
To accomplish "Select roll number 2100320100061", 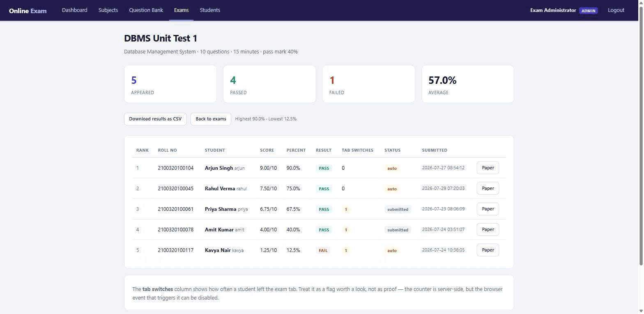I will (175, 209).
